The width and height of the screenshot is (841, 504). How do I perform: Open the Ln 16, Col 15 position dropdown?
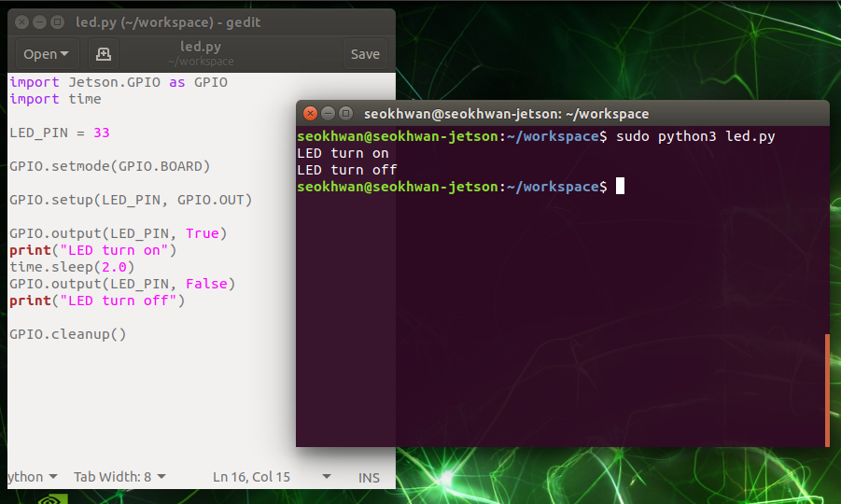(x=272, y=477)
